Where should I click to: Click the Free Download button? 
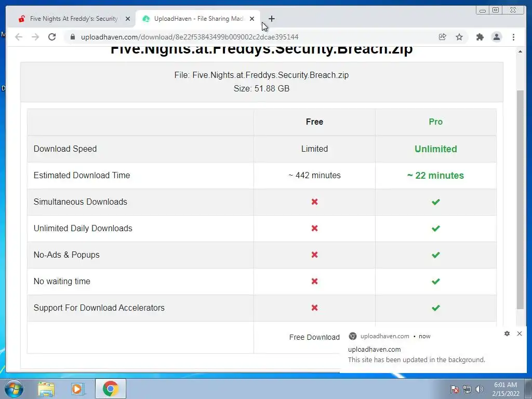click(x=314, y=337)
